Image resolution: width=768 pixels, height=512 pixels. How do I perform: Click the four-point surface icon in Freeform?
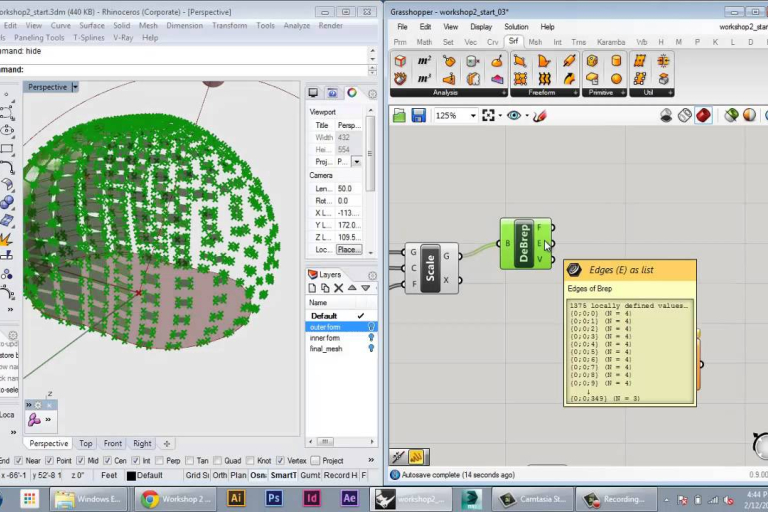tap(520, 61)
